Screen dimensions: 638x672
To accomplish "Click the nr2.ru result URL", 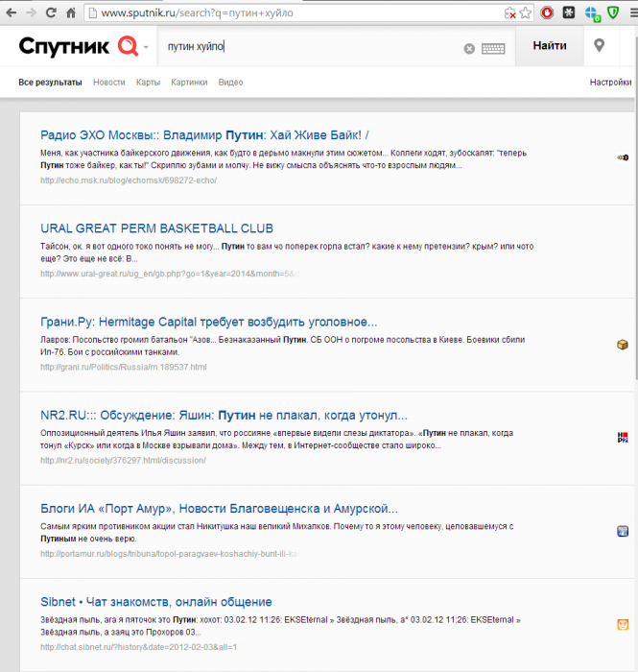I will pyautogui.click(x=123, y=461).
